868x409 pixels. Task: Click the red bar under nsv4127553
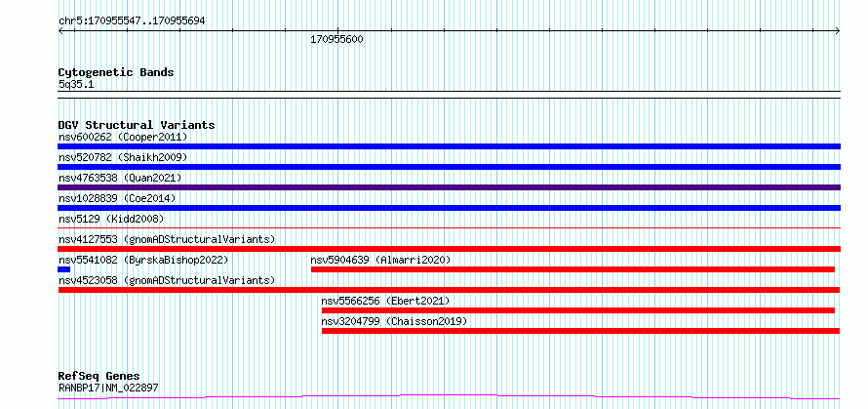pos(449,249)
